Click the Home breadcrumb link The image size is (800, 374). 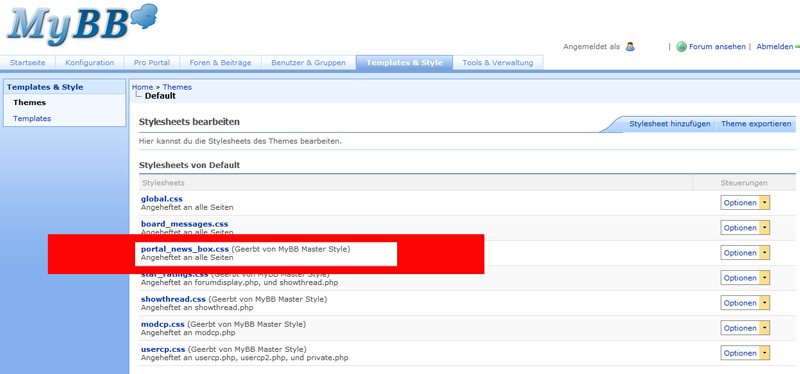(142, 87)
